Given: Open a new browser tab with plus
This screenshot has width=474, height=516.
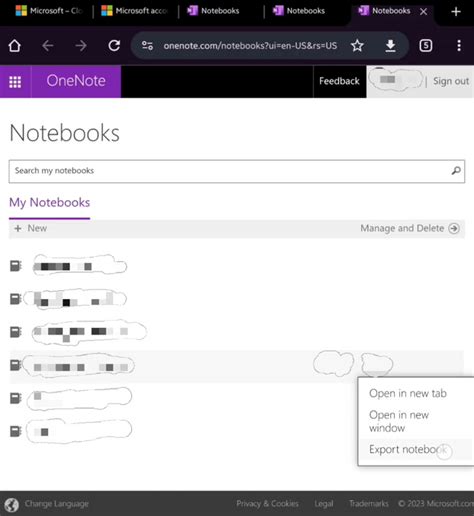Looking at the screenshot, I should click(456, 12).
